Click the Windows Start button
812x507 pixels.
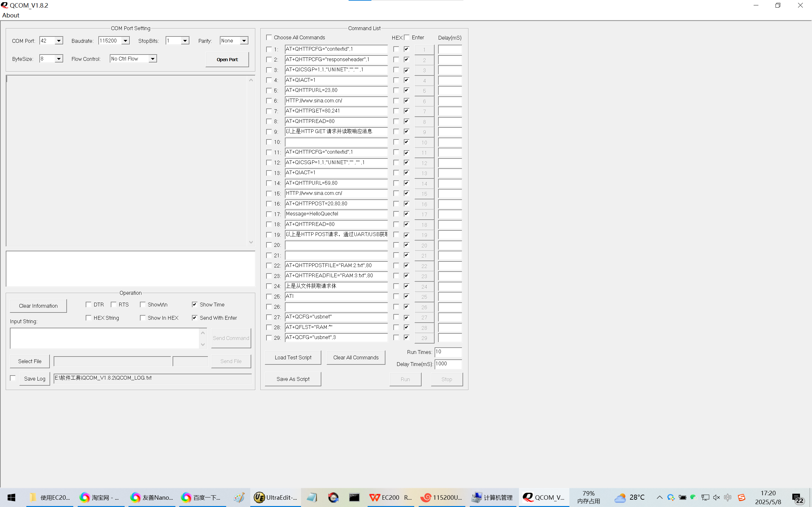pos(11,497)
